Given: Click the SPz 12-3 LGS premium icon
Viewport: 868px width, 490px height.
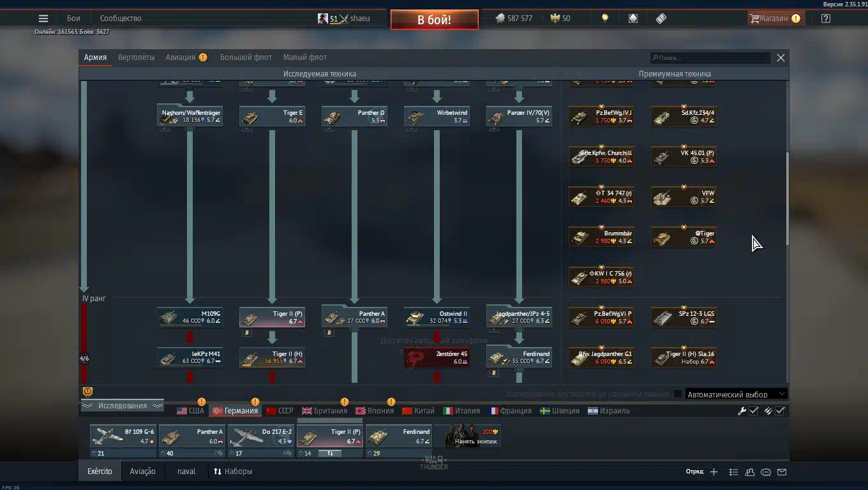Looking at the screenshot, I should [662, 317].
